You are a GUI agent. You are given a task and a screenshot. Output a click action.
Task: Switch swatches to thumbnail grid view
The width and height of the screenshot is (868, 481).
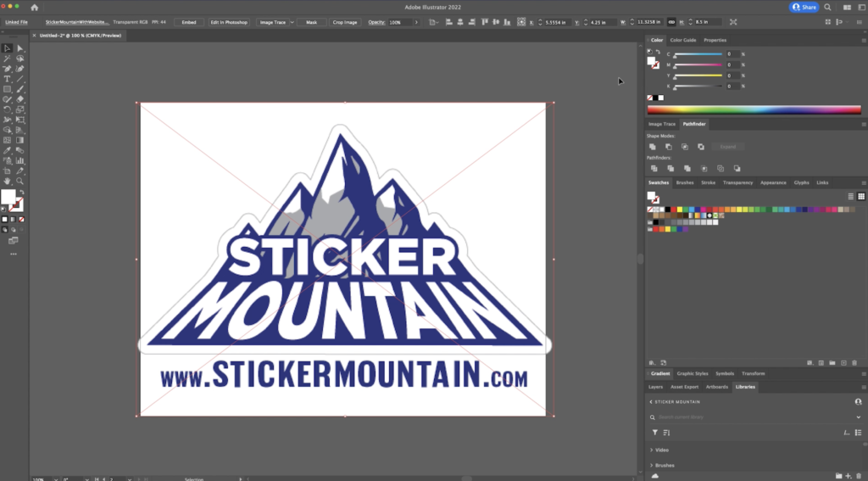[x=861, y=196]
